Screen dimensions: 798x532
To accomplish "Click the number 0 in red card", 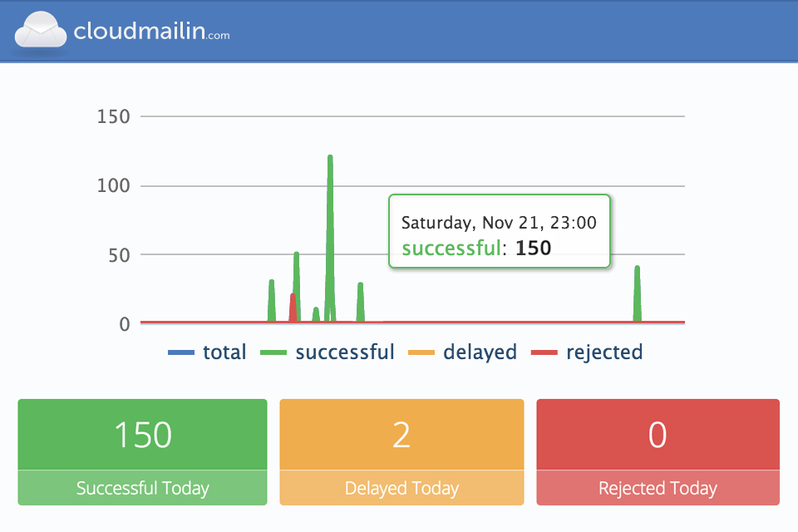I will [x=658, y=435].
